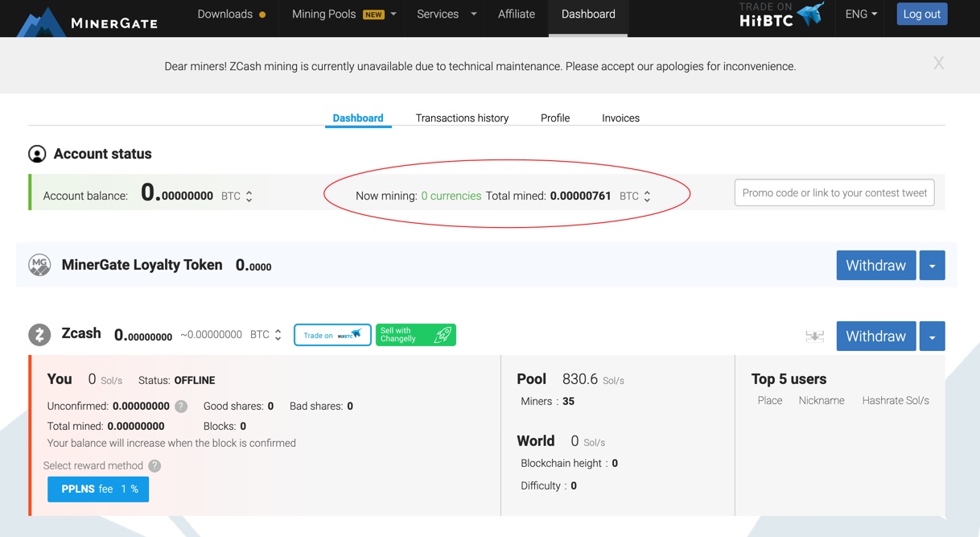Expand Loyalty Token withdraw options arrow
980x537 pixels.
pos(932,266)
